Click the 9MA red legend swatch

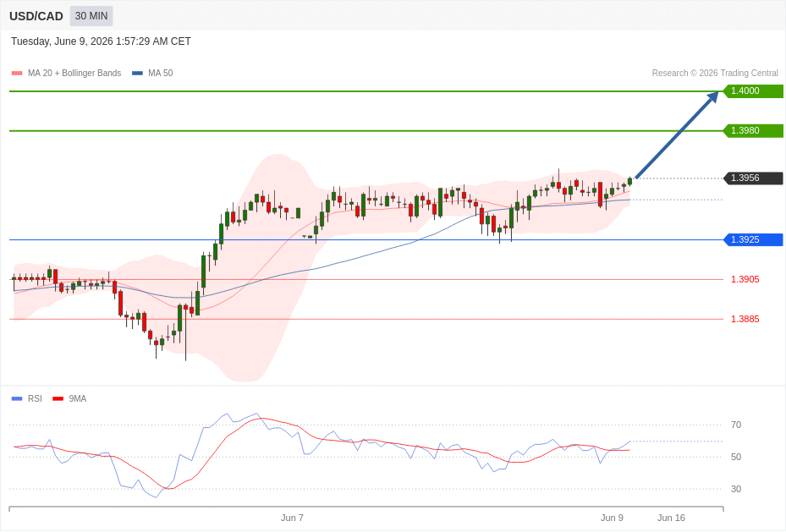click(58, 398)
